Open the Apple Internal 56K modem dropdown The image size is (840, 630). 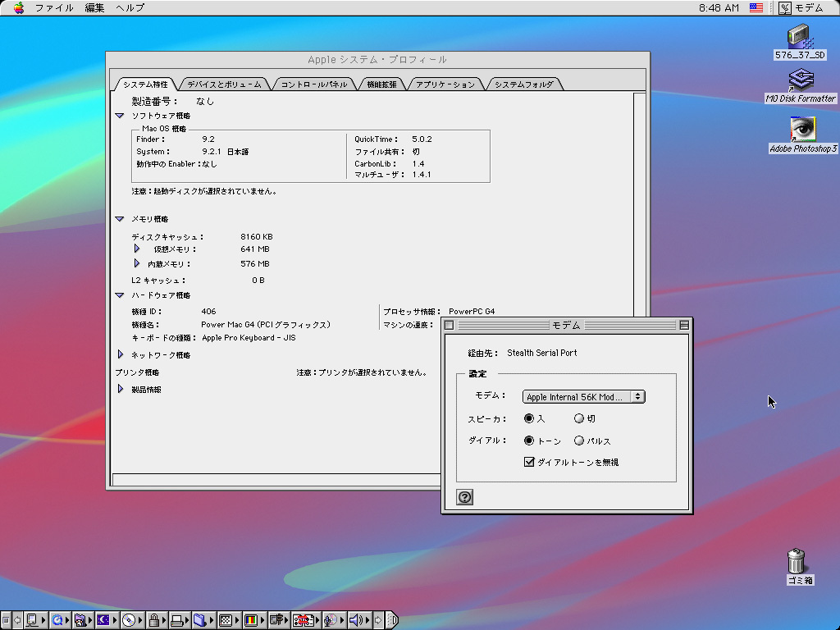click(x=583, y=397)
